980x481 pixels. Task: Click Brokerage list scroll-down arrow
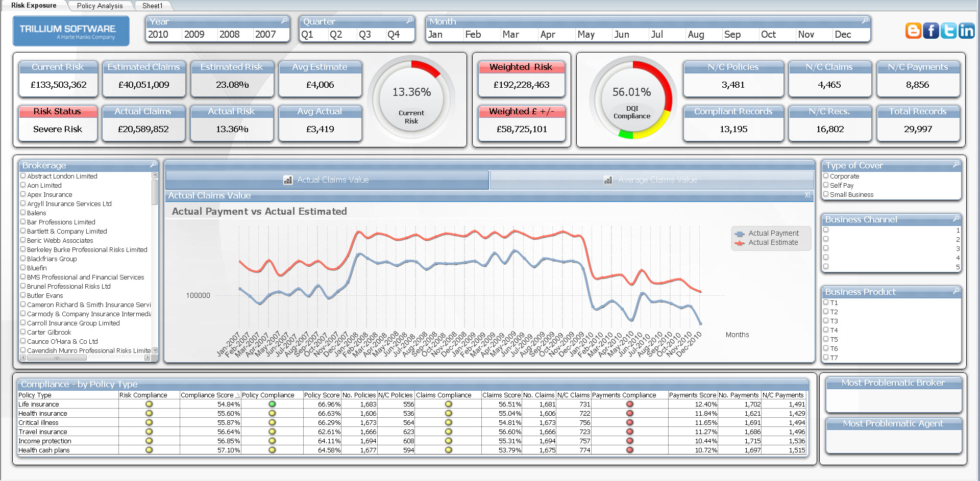[x=155, y=350]
